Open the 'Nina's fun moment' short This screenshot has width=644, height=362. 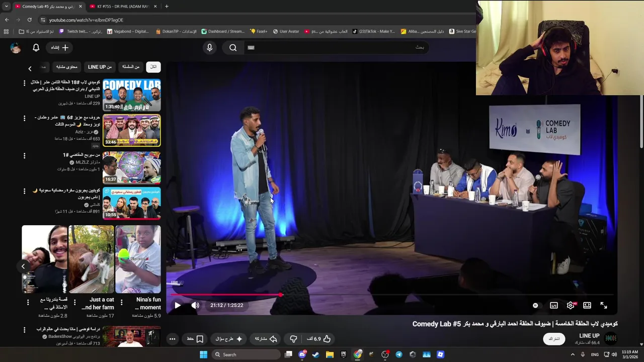click(138, 259)
